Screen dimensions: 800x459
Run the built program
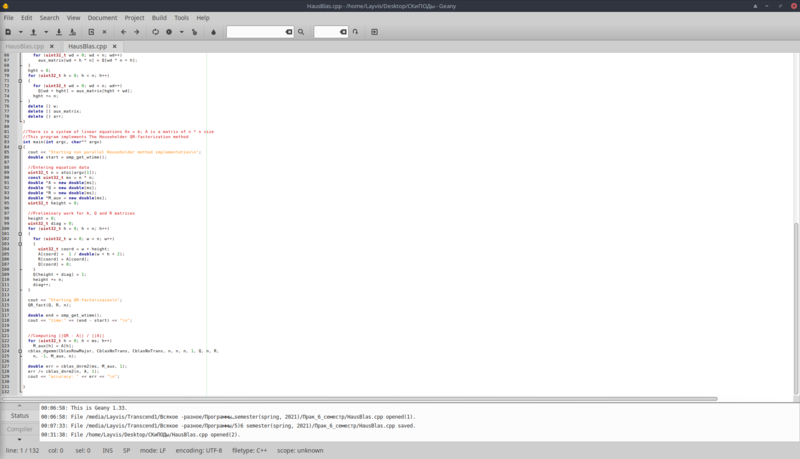(194, 32)
